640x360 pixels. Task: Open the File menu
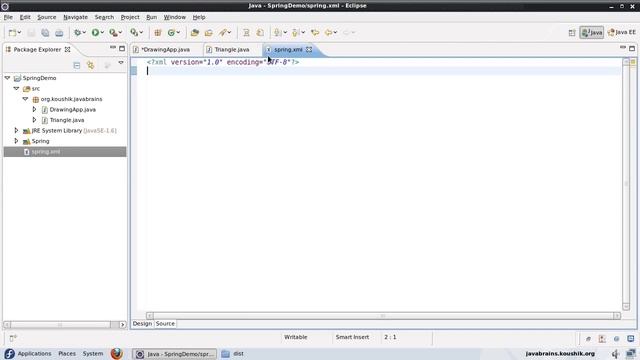pyautogui.click(x=8, y=17)
